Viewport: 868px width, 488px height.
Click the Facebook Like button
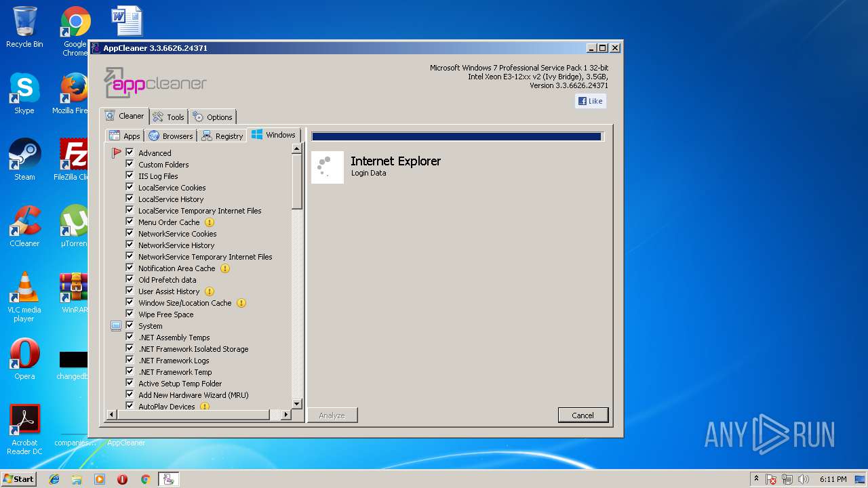[x=590, y=101]
